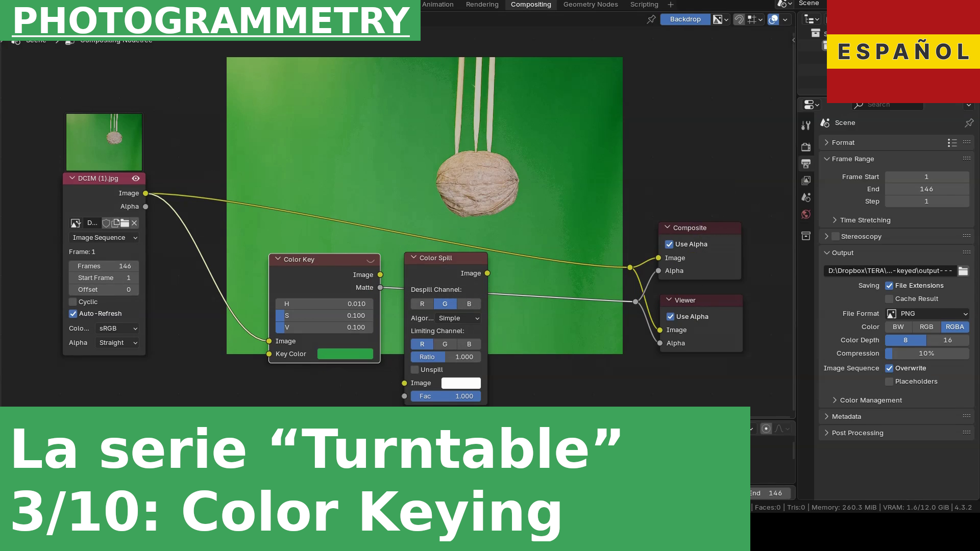The image size is (980, 551).
Task: Adjust the Compression 10% slider
Action: click(x=927, y=354)
